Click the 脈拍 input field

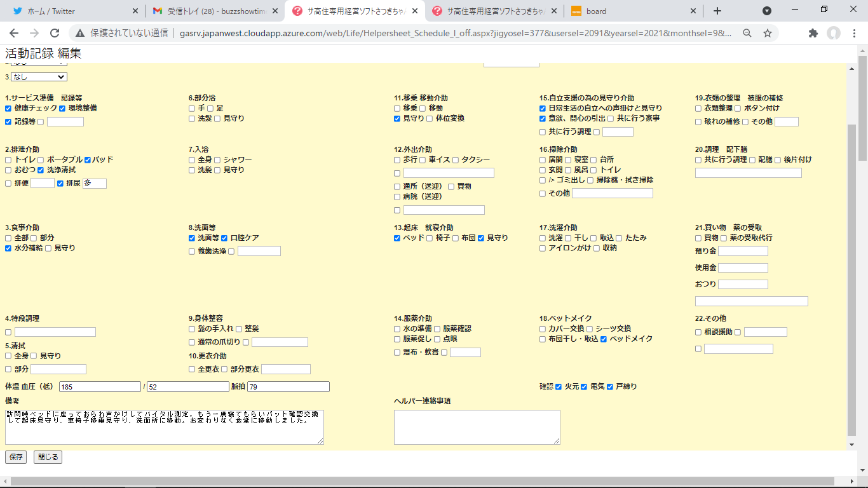pos(288,387)
